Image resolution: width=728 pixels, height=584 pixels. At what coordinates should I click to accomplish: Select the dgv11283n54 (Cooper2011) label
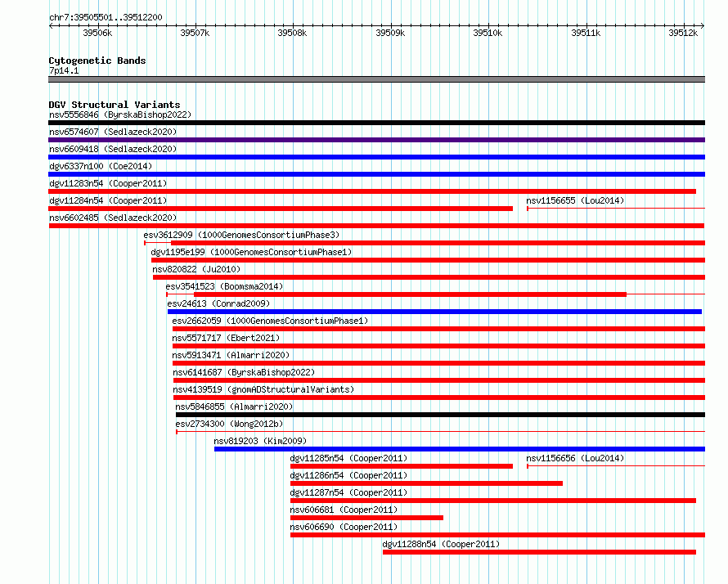coord(108,183)
